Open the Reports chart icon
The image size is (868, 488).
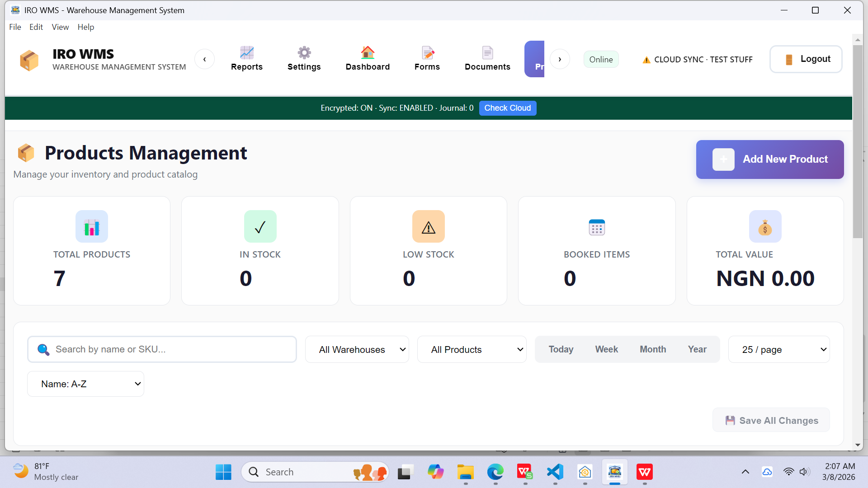pyautogui.click(x=246, y=53)
